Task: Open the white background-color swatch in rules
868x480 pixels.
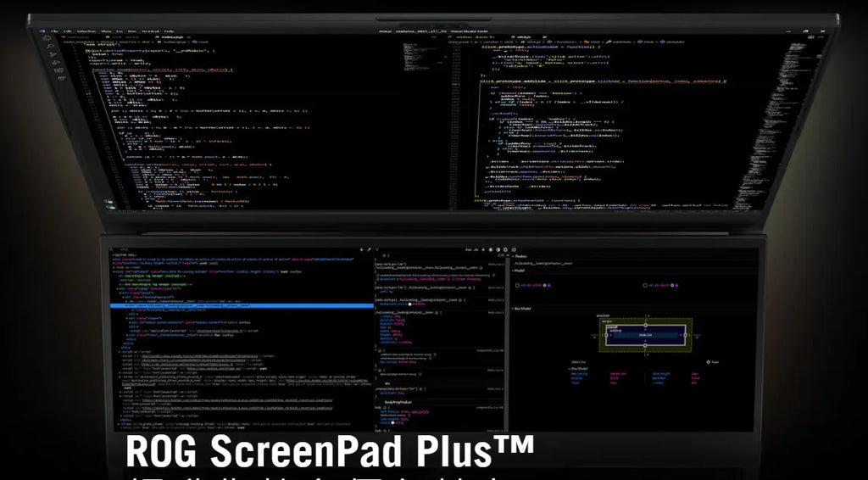Action: (x=409, y=304)
